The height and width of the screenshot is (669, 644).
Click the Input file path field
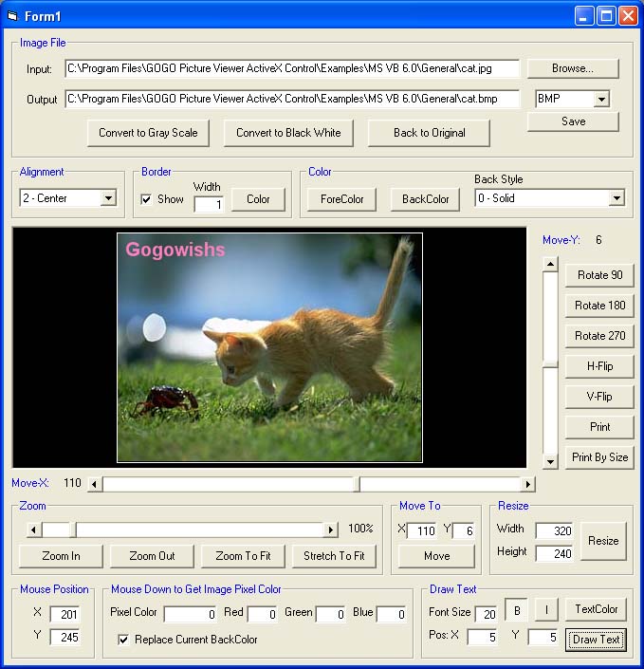click(x=292, y=68)
